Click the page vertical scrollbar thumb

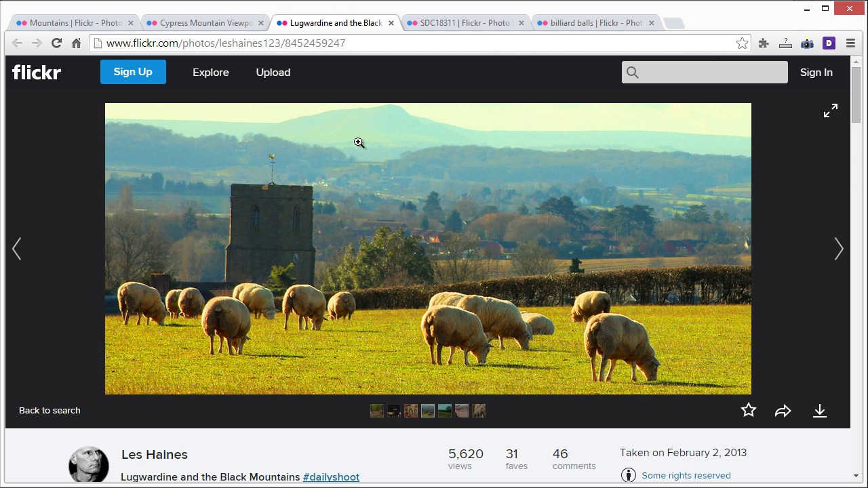click(856, 94)
